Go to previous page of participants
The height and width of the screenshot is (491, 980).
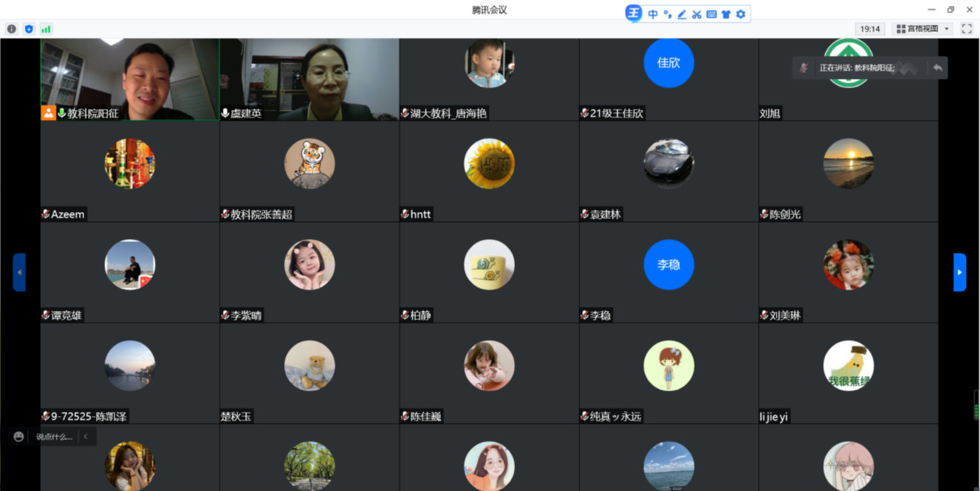[19, 272]
